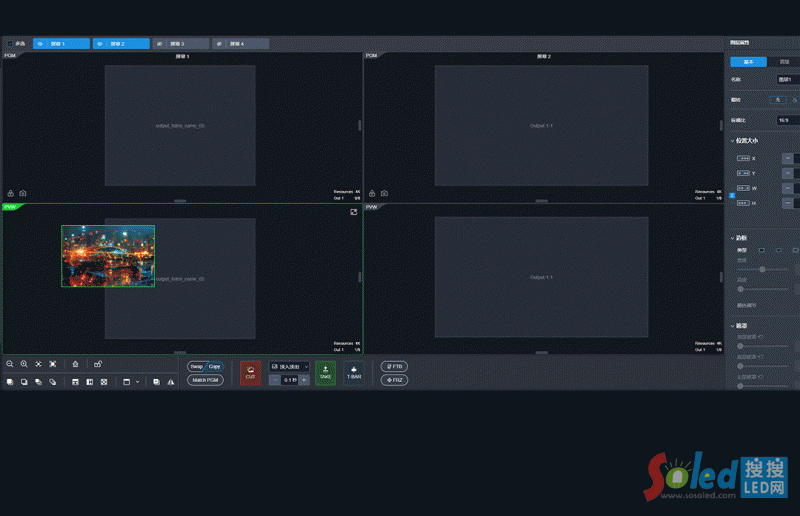The height and width of the screenshot is (516, 800).
Task: Click the warning triangle icon in toolbar
Action: click(x=170, y=382)
